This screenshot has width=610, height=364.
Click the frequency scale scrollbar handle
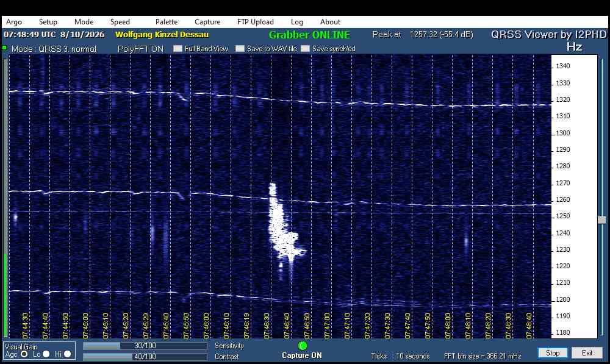[602, 220]
